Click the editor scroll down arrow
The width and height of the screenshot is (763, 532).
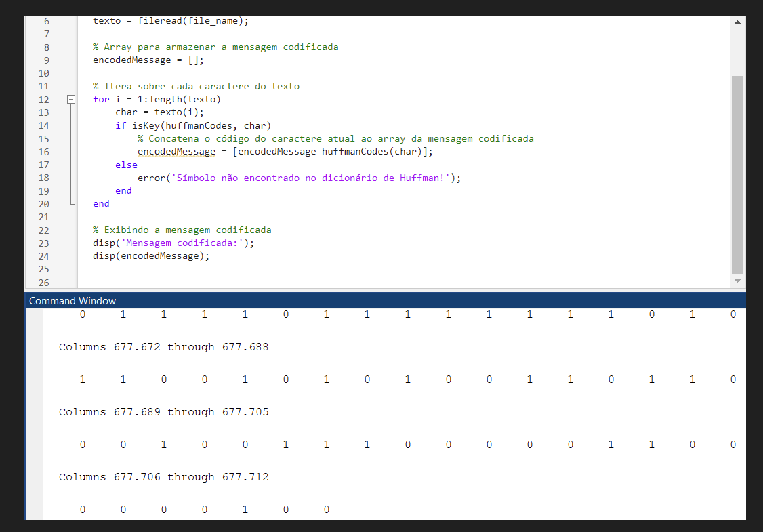click(x=737, y=281)
